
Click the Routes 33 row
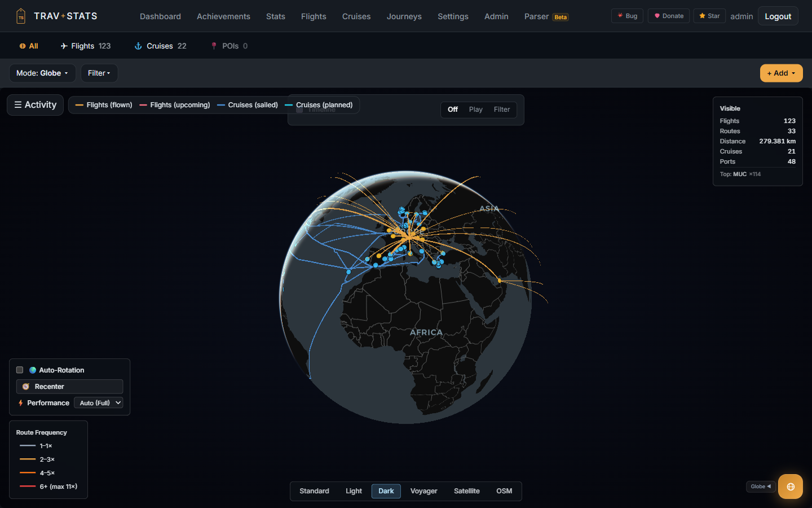coord(757,131)
